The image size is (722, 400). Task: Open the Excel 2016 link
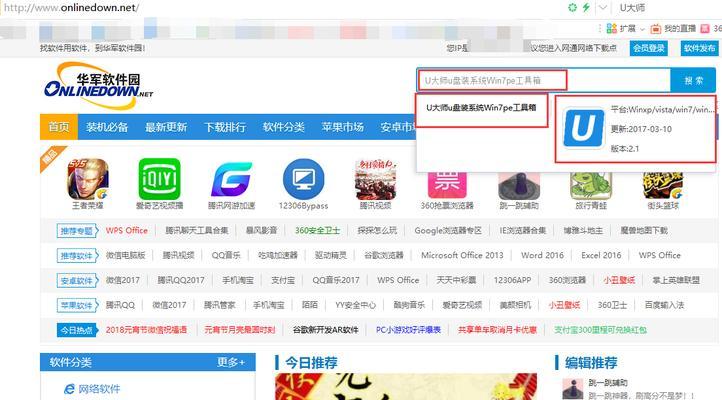click(x=601, y=255)
